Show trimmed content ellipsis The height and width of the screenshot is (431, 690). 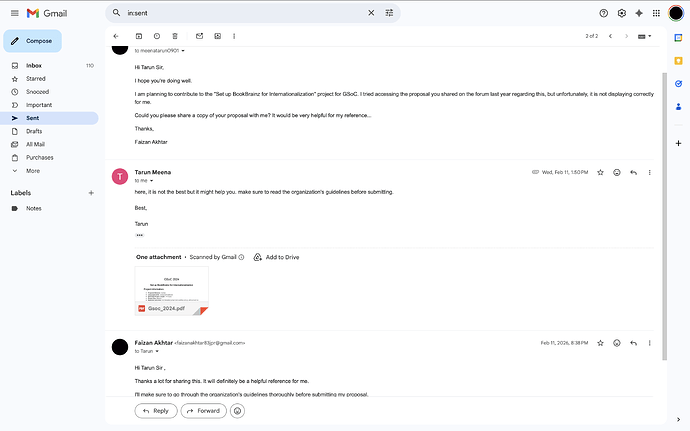(x=139, y=236)
